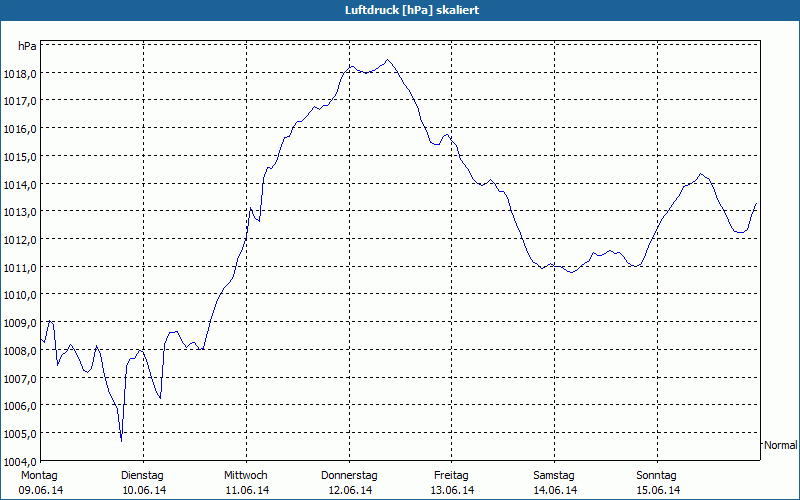Click the date label 09.06.14
The width and height of the screenshot is (800, 500).
click(x=41, y=490)
